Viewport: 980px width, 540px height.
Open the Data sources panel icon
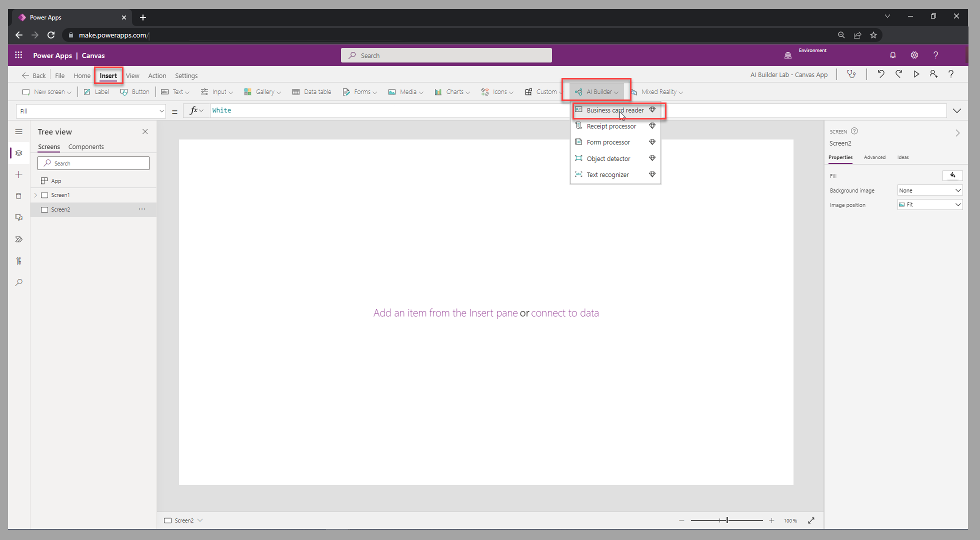click(19, 196)
